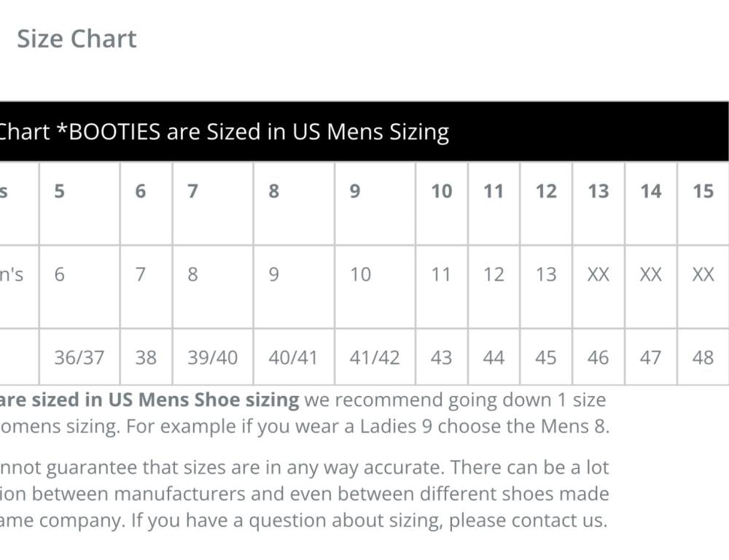This screenshot has height=560, width=729.
Task: Select the bold size 5 header cell
Action: 60,191
